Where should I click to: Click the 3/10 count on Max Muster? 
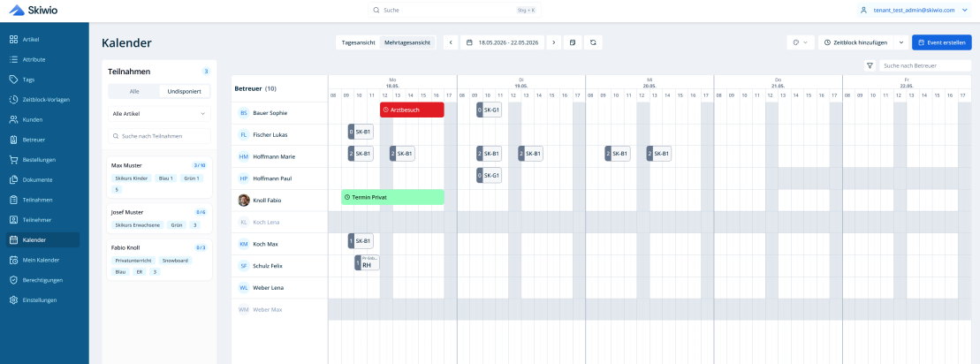click(200, 165)
